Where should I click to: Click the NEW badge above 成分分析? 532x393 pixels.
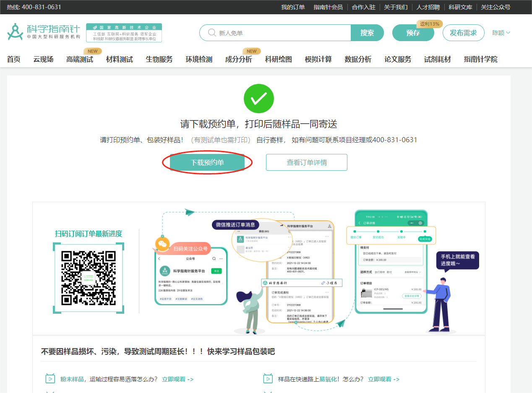coord(251,51)
